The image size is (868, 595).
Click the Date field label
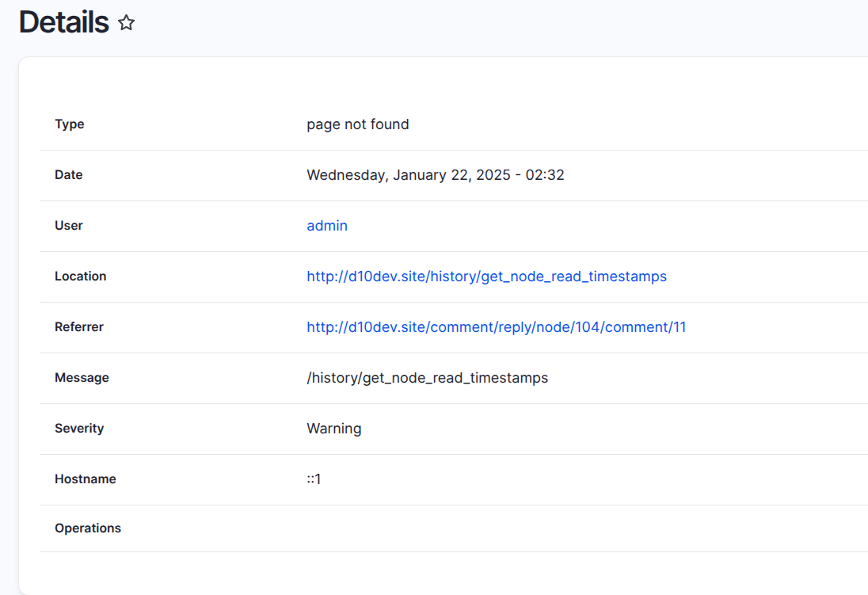(x=68, y=175)
